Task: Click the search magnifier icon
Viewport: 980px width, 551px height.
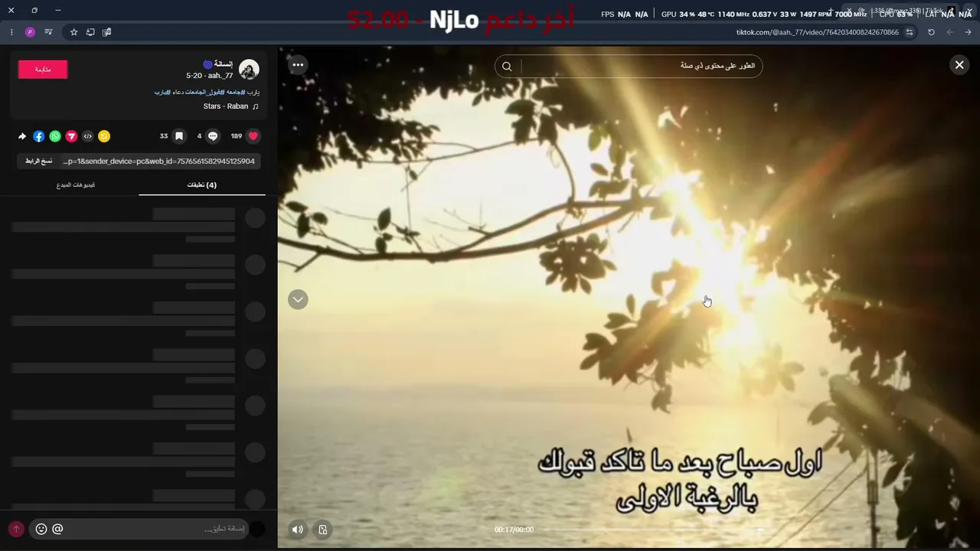Action: (x=507, y=66)
